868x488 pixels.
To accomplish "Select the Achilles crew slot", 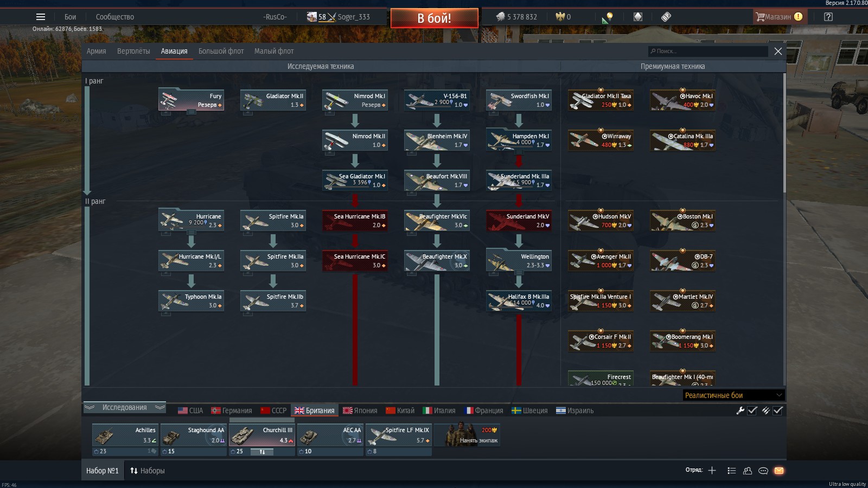I will tap(125, 435).
